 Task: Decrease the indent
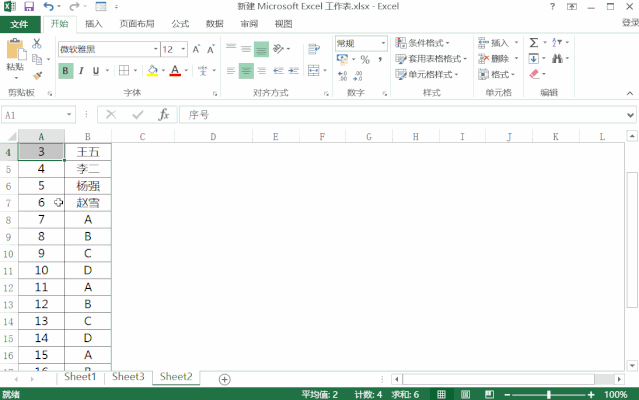tap(278, 71)
